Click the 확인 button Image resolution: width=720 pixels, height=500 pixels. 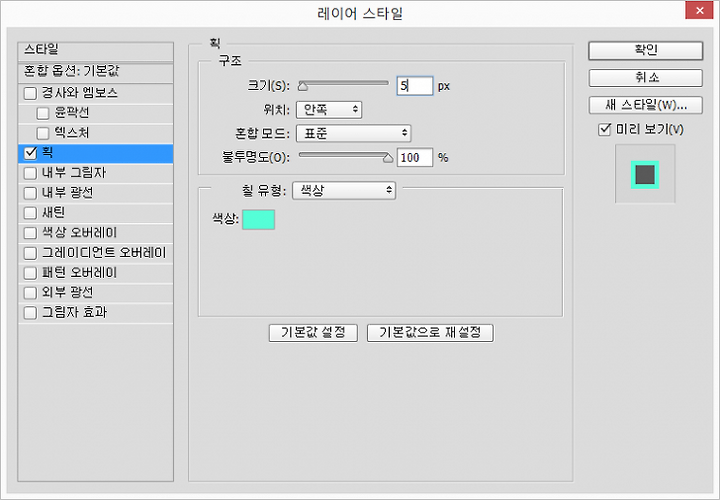[646, 51]
